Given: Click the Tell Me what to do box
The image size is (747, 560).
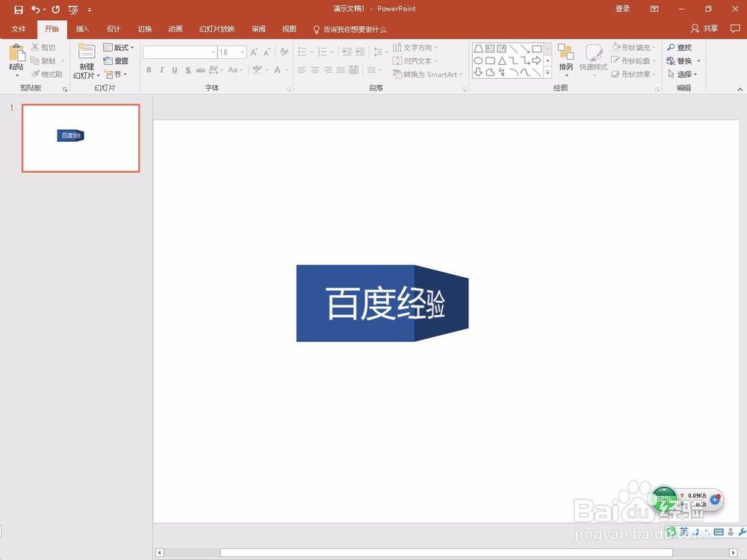Looking at the screenshot, I should 350,30.
